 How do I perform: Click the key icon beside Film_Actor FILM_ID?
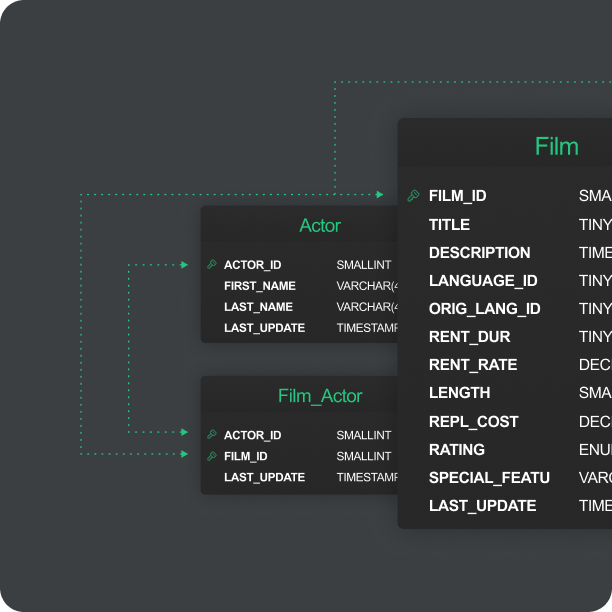coord(212,456)
